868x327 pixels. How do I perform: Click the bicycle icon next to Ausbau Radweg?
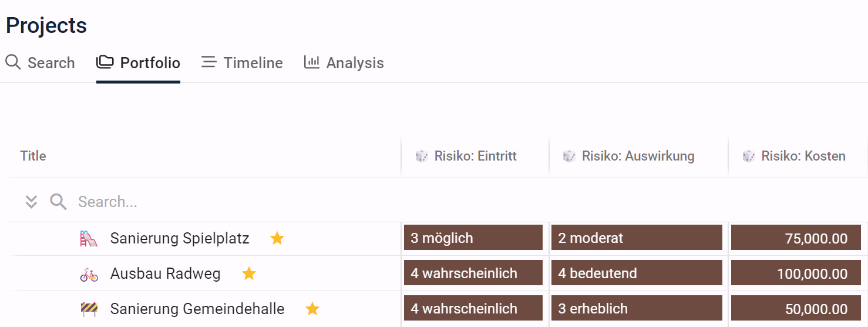tap(89, 274)
